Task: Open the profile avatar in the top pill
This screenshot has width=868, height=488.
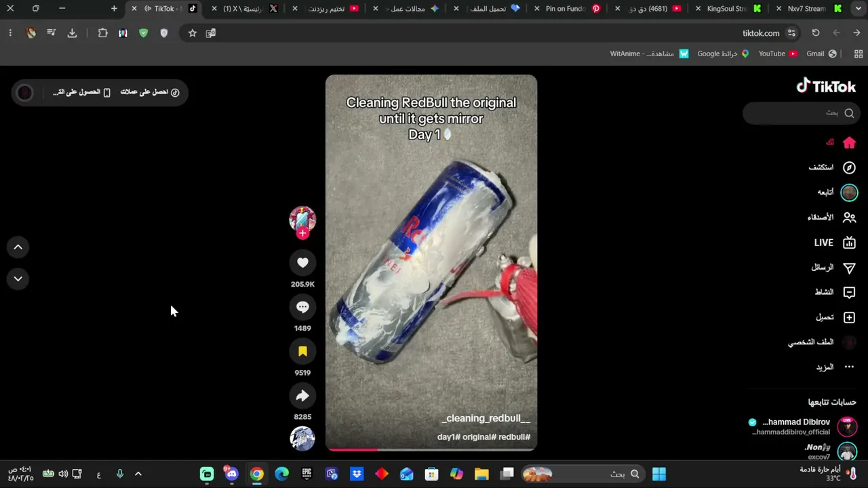Action: 24,92
